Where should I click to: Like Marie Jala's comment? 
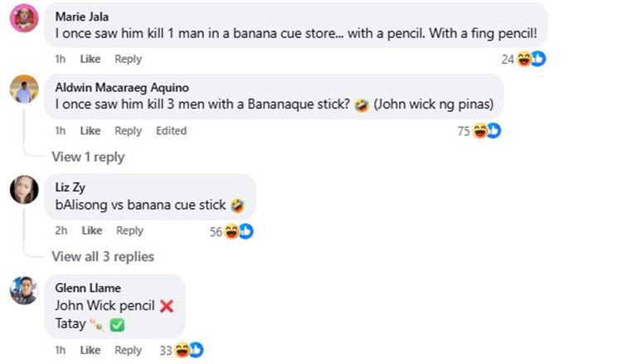pyautogui.click(x=90, y=59)
